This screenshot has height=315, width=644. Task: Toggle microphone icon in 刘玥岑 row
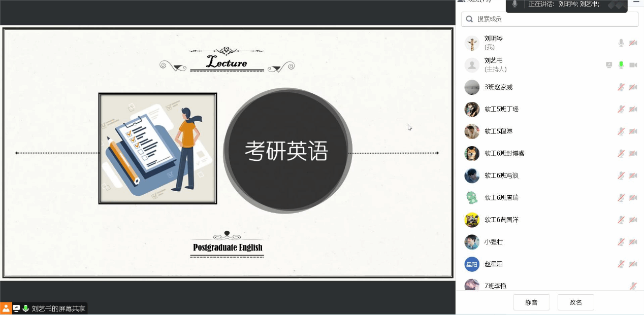[x=621, y=43]
